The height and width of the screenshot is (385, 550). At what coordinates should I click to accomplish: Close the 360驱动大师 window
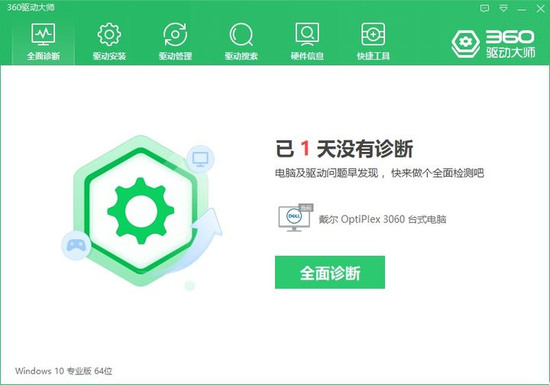coord(541,9)
